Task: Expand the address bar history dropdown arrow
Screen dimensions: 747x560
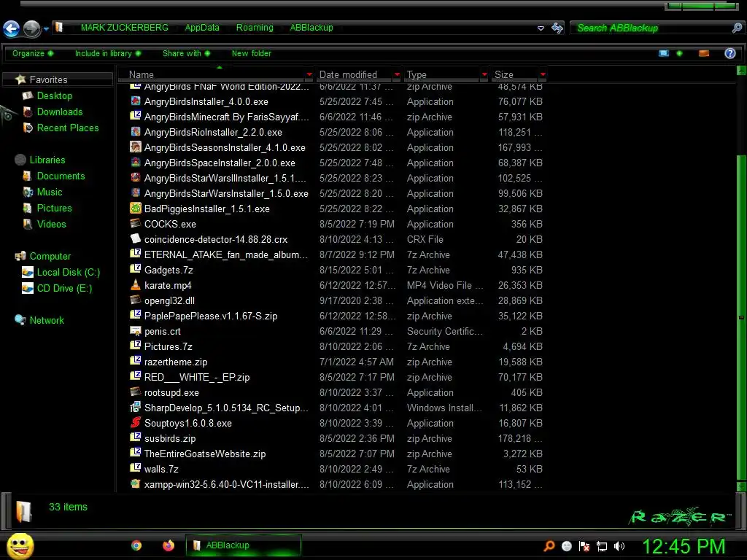Action: point(541,28)
